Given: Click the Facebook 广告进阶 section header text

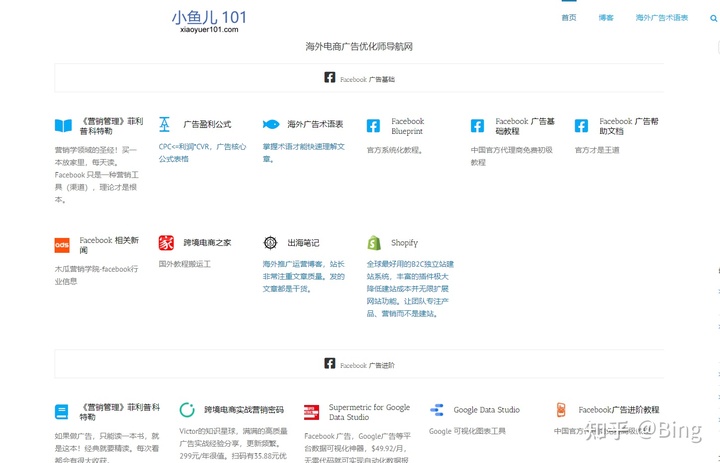Looking at the screenshot, I should [367, 365].
